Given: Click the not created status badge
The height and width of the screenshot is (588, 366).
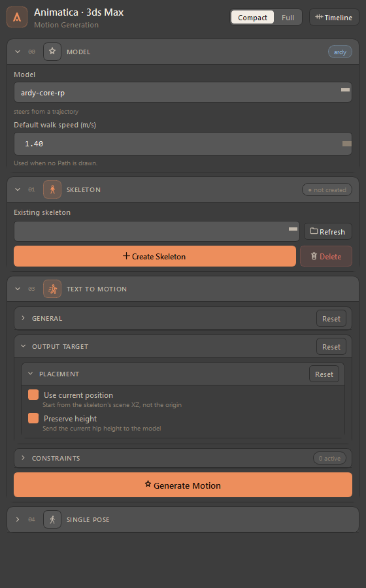Looking at the screenshot, I should point(327,189).
